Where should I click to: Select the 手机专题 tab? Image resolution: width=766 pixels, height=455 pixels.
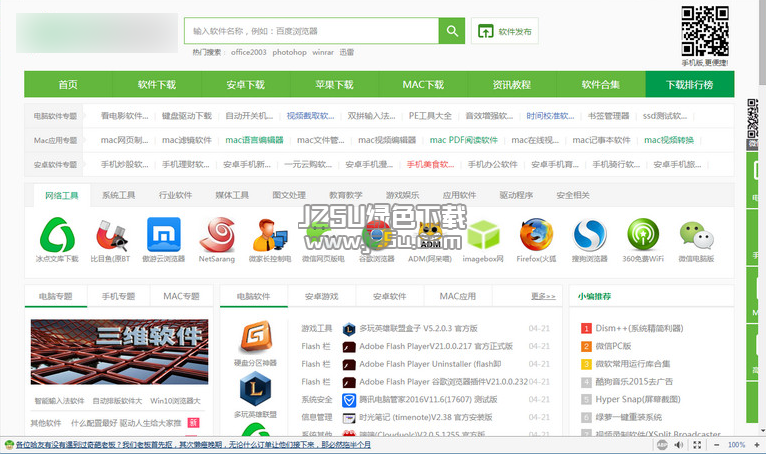tap(118, 296)
